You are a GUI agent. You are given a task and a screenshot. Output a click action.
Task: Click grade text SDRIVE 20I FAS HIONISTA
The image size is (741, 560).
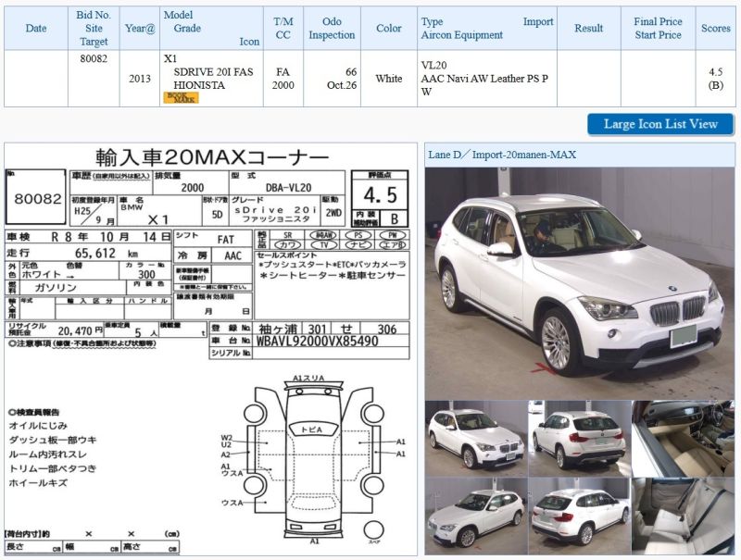pyautogui.click(x=213, y=79)
